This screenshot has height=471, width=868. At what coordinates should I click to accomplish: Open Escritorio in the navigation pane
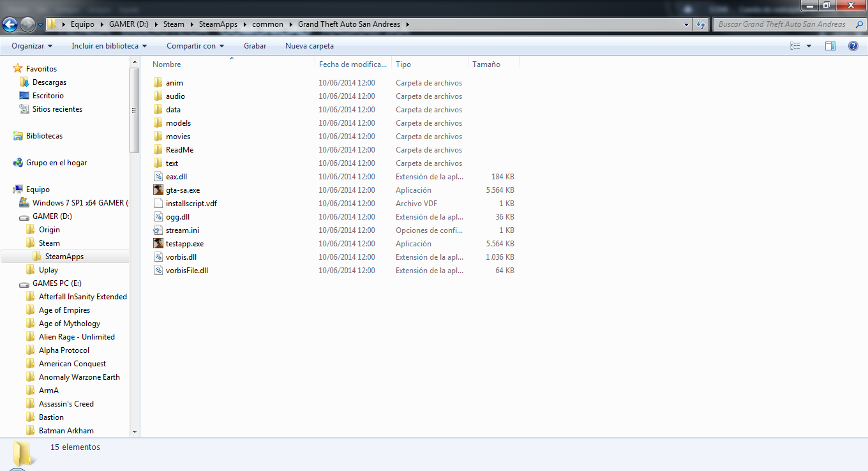coord(48,96)
